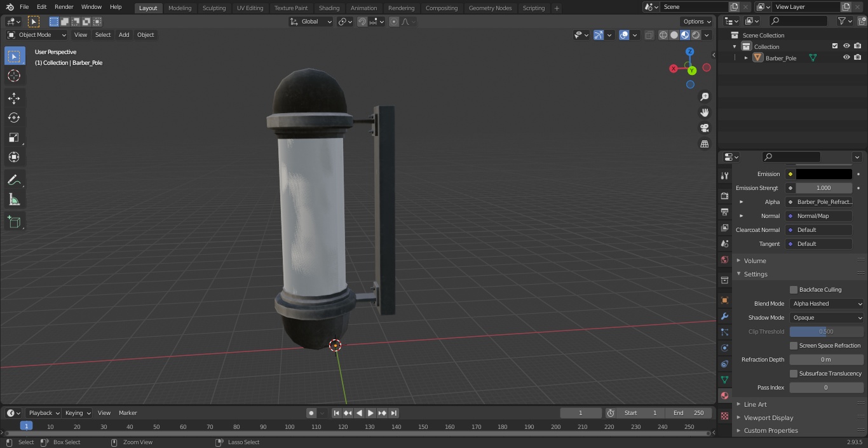Screen dimensions: 868x448
Task: Select rendered viewport shading
Action: click(x=696, y=35)
